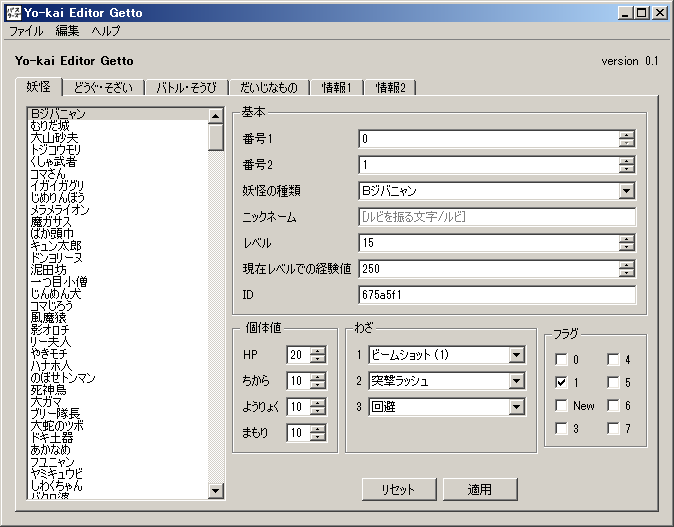Select ばか頭巾 in the list

[118, 233]
